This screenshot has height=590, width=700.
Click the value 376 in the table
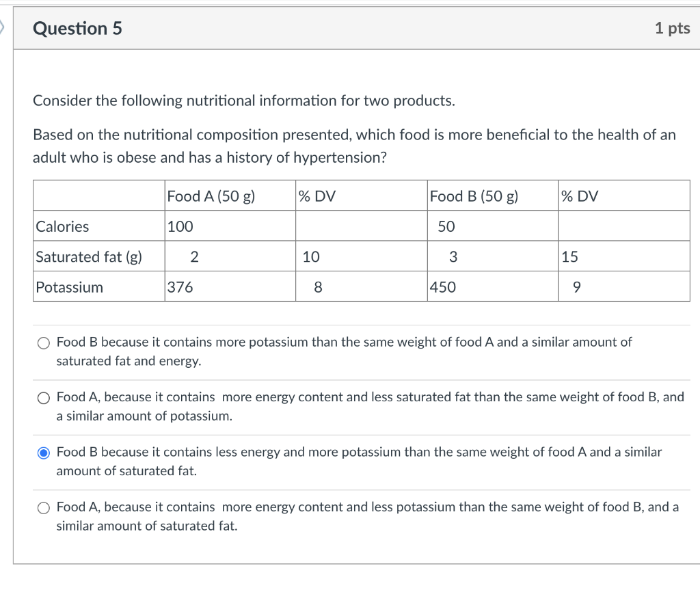pyautogui.click(x=178, y=287)
